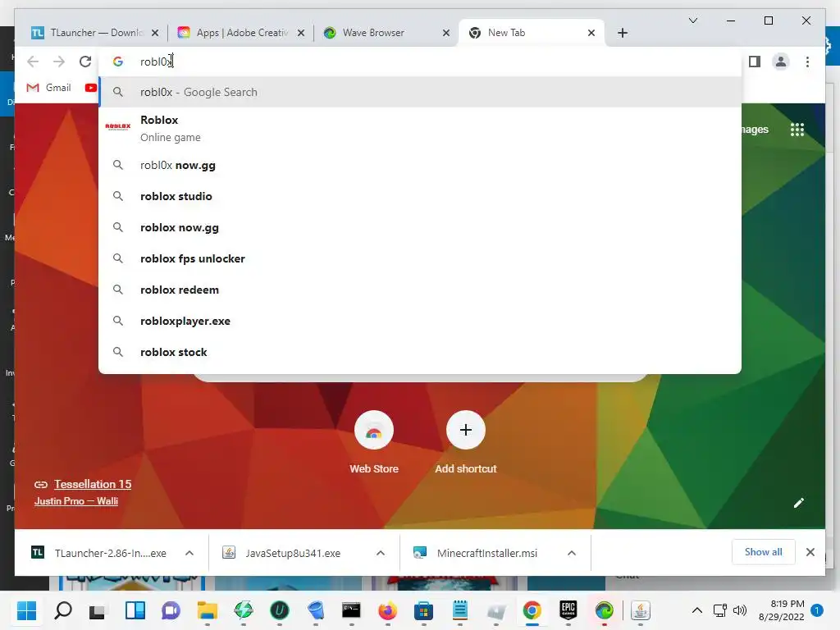
Task: Choose 'robl0x now.gg' suggestion
Action: 420,166
